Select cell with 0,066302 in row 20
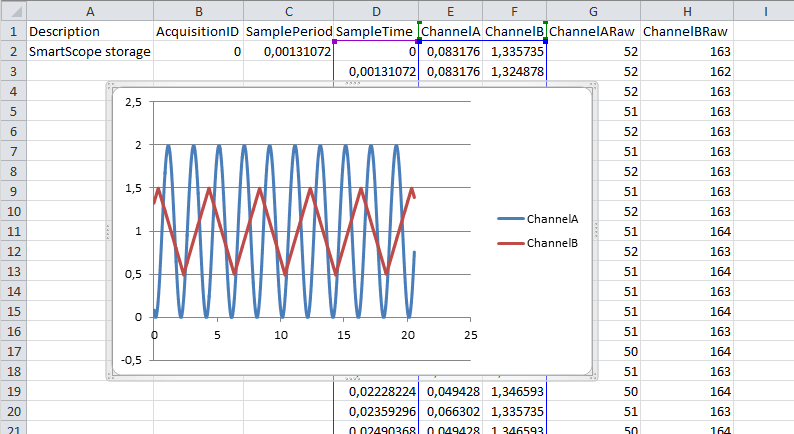The width and height of the screenshot is (794, 434). (451, 411)
